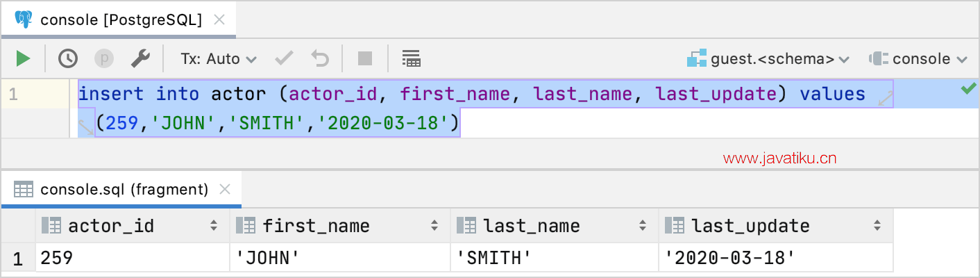Open the guest.<schema> selector dropdown
This screenshot has height=278, width=980.
pyautogui.click(x=768, y=59)
